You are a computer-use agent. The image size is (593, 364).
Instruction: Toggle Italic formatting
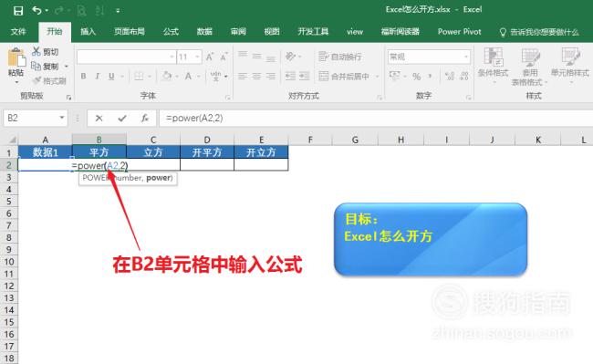pyautogui.click(x=98, y=77)
